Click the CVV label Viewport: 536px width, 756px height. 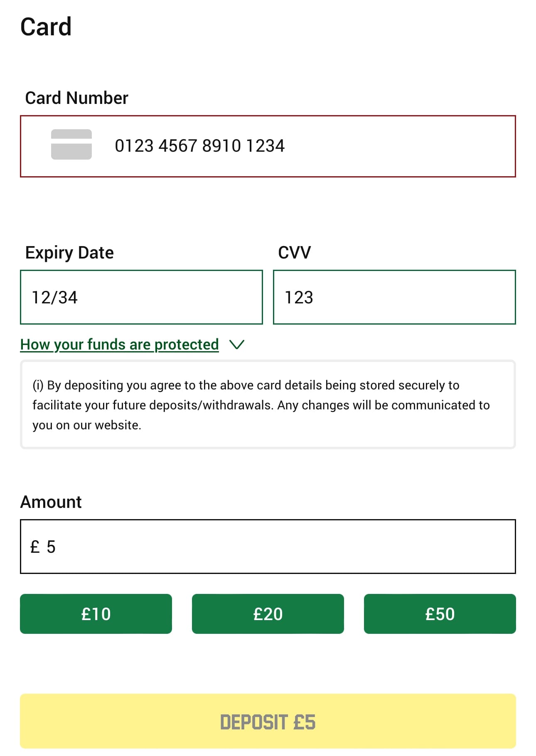click(x=294, y=253)
